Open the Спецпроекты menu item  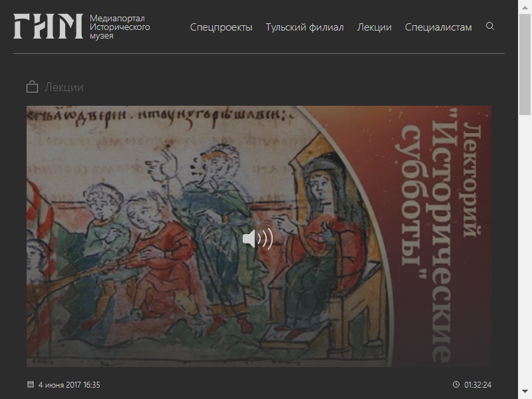click(221, 27)
